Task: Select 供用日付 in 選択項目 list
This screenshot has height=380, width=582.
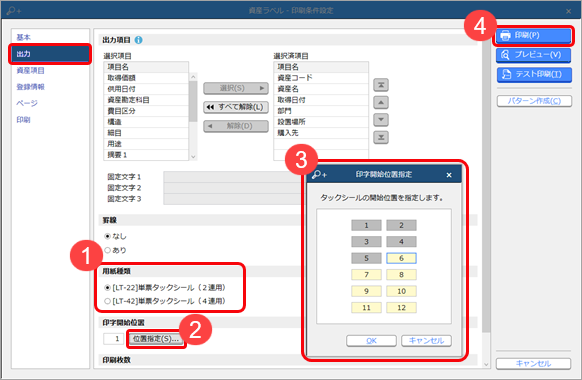Action: pyautogui.click(x=146, y=89)
